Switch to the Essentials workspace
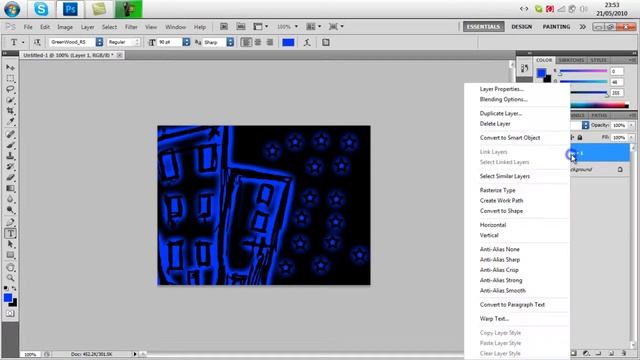Image resolution: width=640 pixels, height=360 pixels. (x=483, y=27)
